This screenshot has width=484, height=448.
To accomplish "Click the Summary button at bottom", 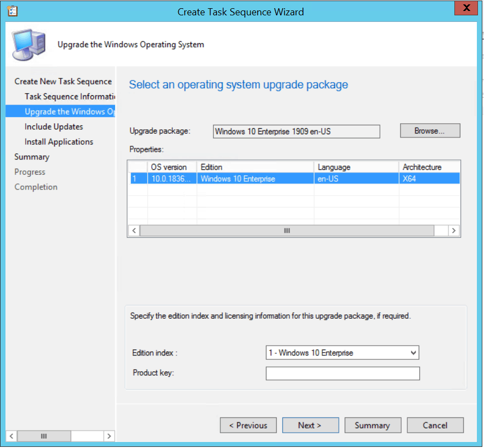I will [373, 425].
